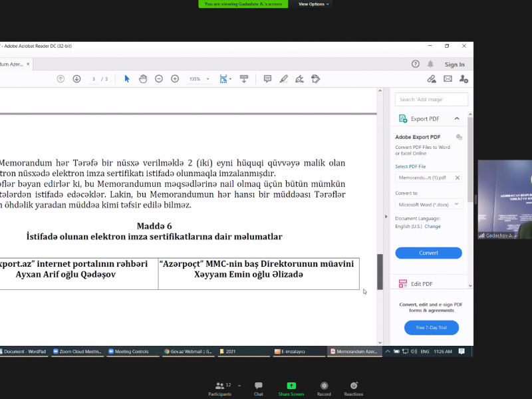Copy icon beside Adobe Export PDF
The height and width of the screenshot is (399, 532).
click(x=459, y=137)
